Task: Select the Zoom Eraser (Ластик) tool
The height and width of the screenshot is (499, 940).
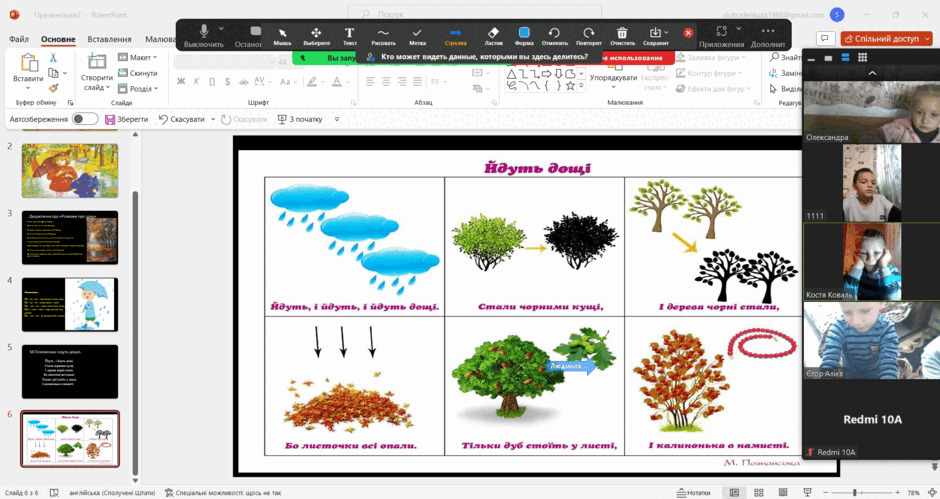Action: pyautogui.click(x=493, y=36)
